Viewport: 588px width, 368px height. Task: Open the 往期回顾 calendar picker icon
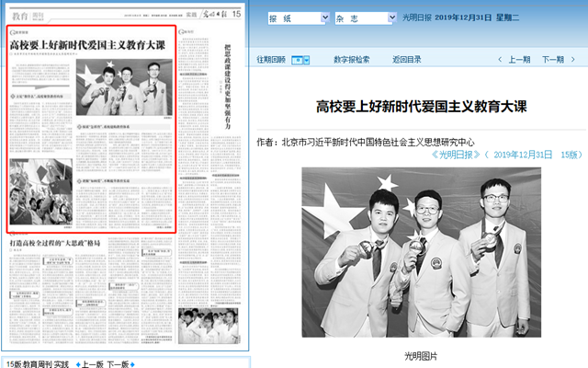point(297,60)
